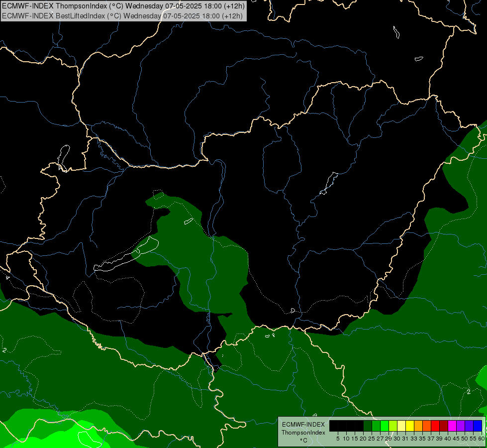Select the blue 55–60 legend swatch

point(478,426)
